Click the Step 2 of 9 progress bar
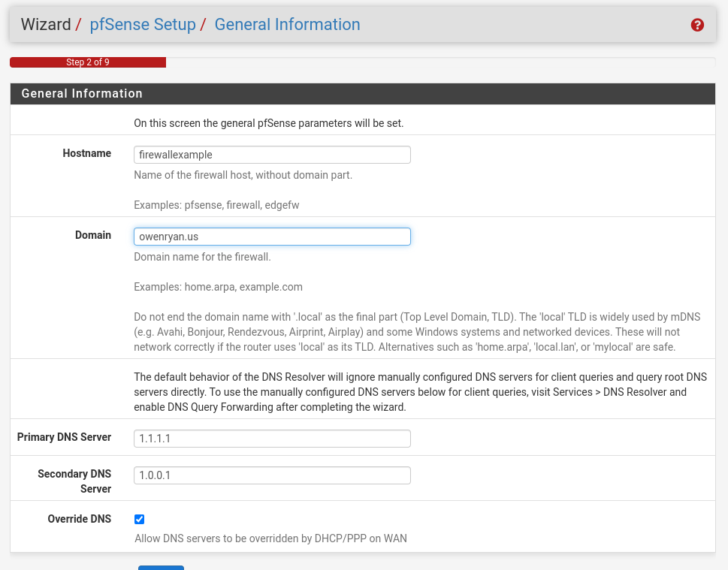Image resolution: width=728 pixels, height=570 pixels. (x=88, y=62)
